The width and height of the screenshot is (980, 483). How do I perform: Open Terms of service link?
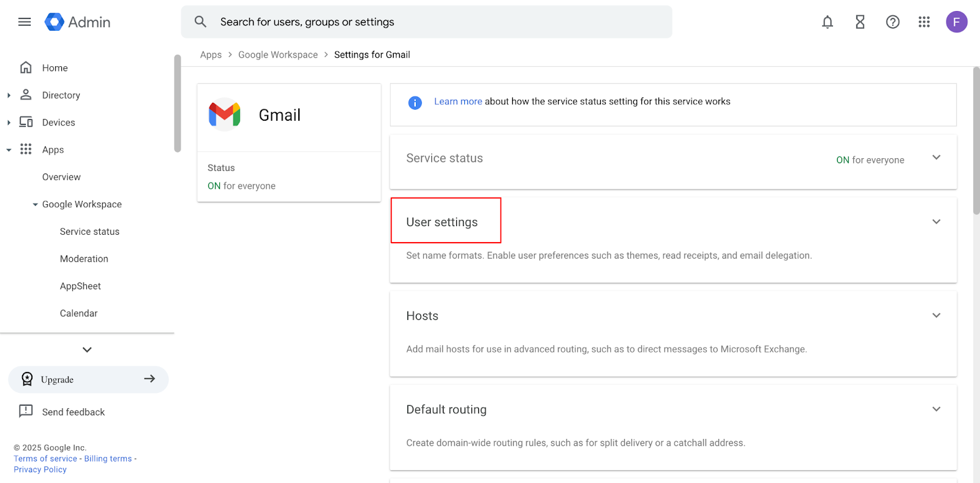coord(45,458)
